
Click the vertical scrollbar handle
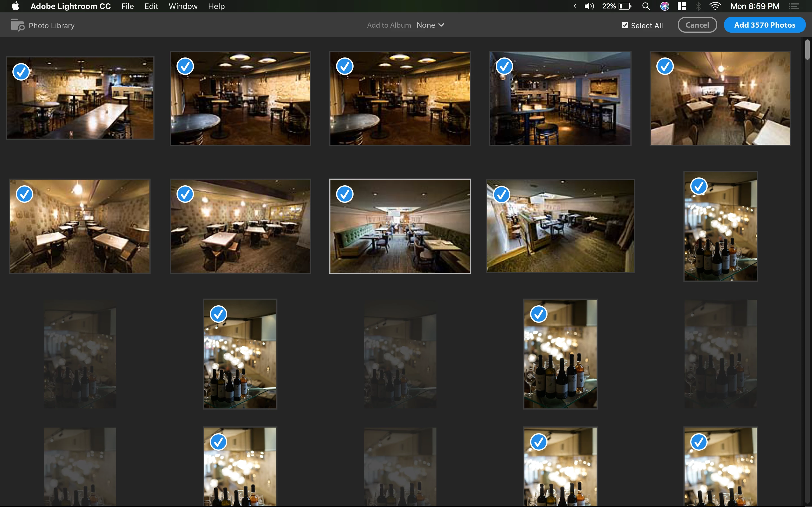coord(807,50)
